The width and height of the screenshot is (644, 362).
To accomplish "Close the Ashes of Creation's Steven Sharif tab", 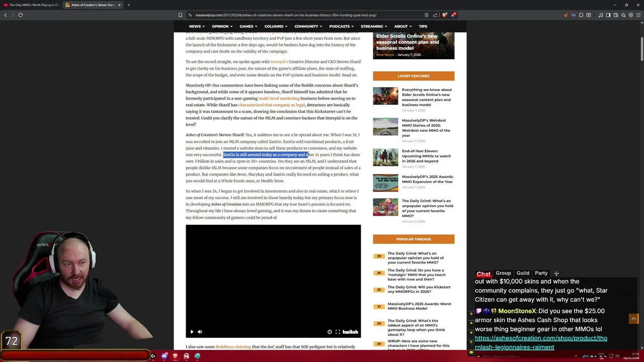I will (x=119, y=5).
